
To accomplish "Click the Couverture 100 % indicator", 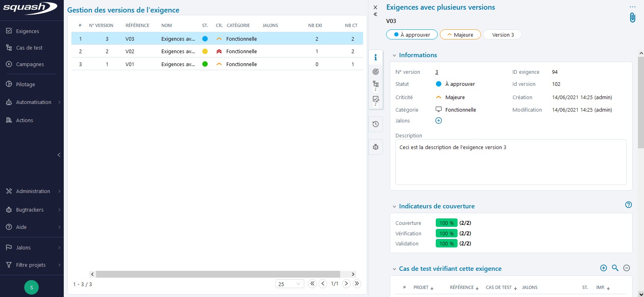I will pos(446,223).
